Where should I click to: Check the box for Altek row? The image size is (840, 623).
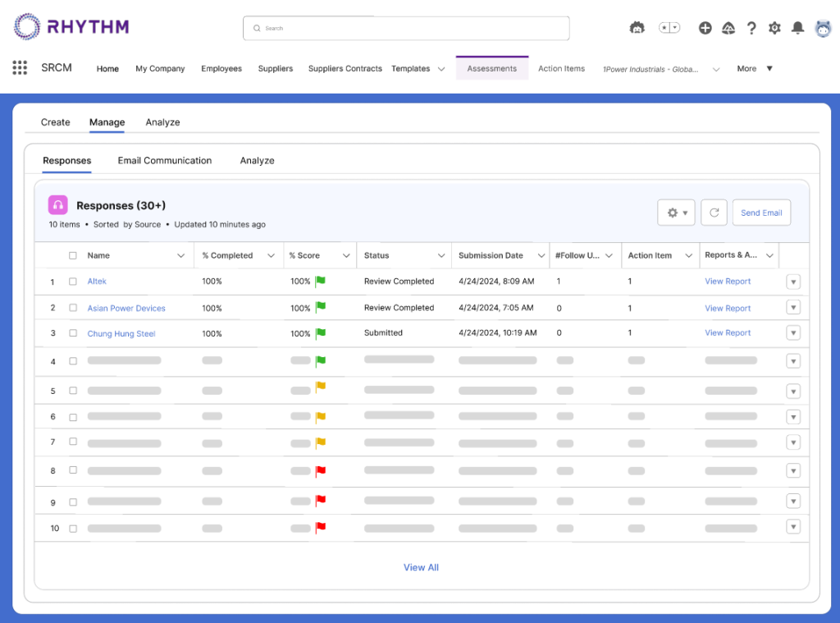73,282
